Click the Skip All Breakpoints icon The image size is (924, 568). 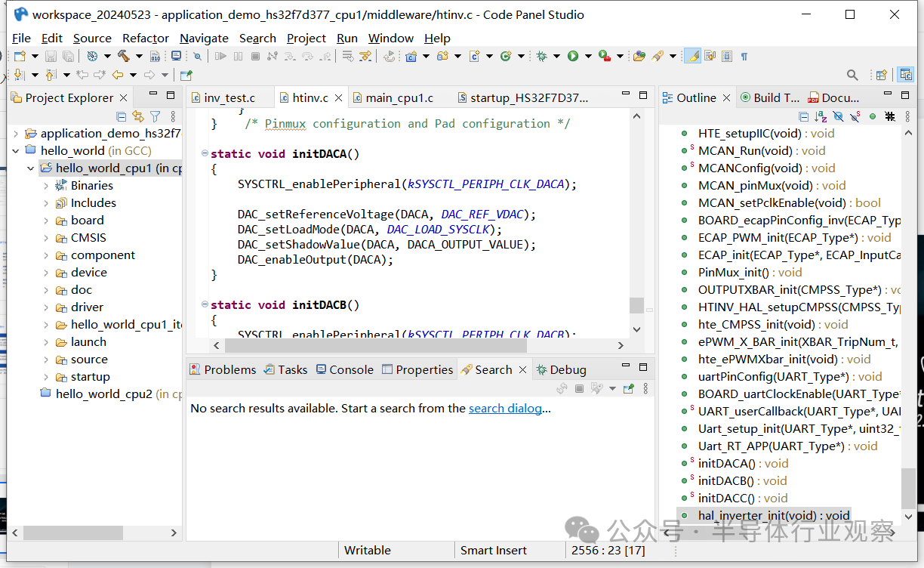coord(197,56)
